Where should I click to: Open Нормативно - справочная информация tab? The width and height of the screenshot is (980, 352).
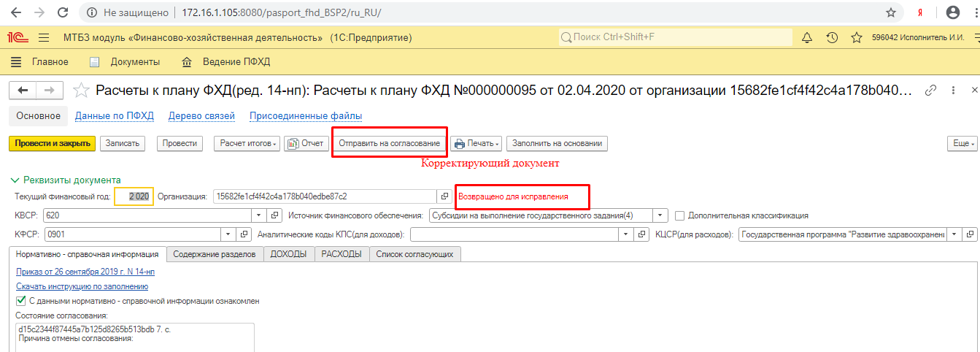coord(88,254)
